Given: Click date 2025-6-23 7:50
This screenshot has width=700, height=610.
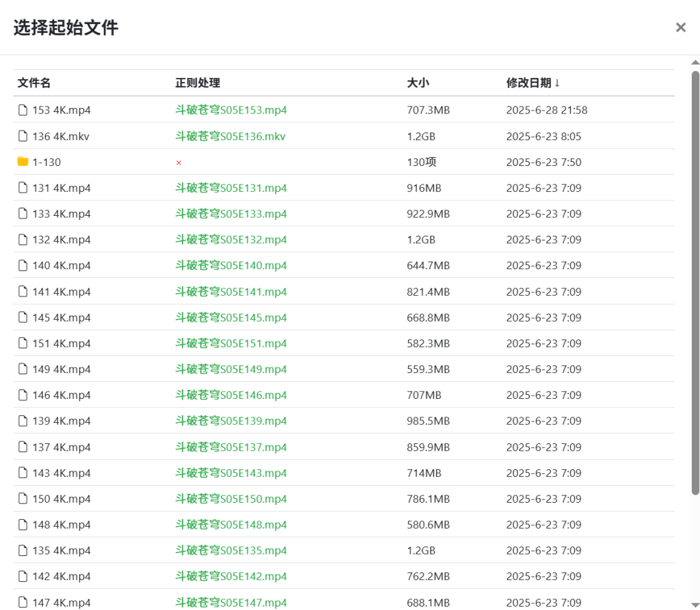Looking at the screenshot, I should [x=543, y=163].
